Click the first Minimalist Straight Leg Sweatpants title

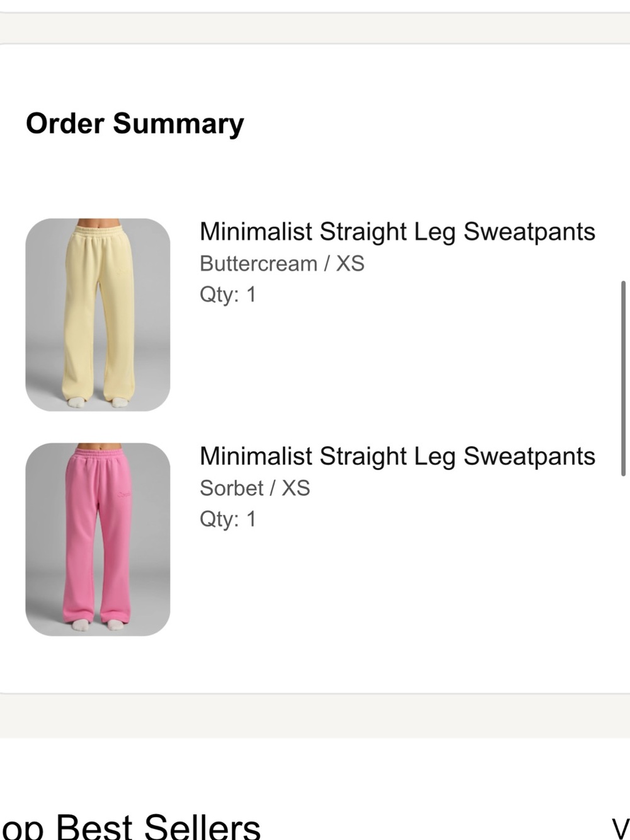(397, 232)
